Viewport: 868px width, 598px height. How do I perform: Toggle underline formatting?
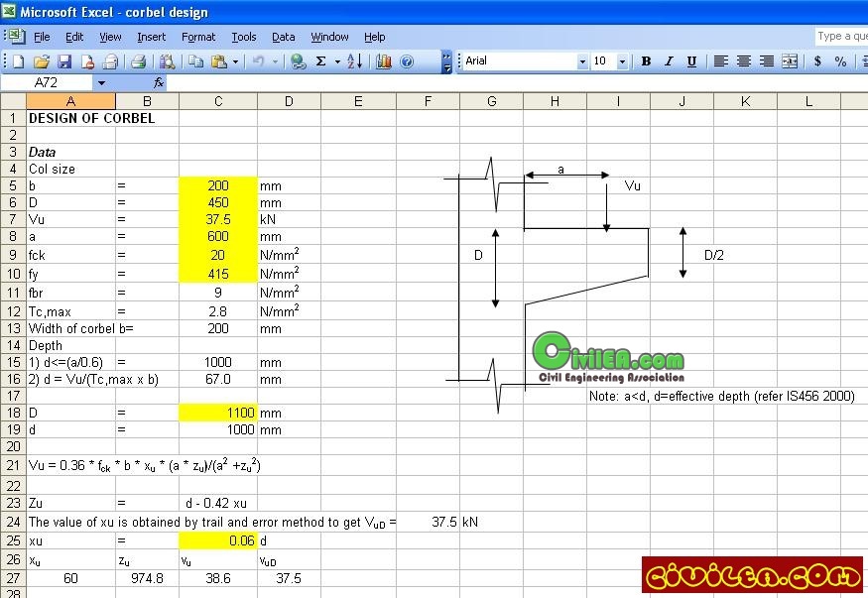tap(691, 61)
